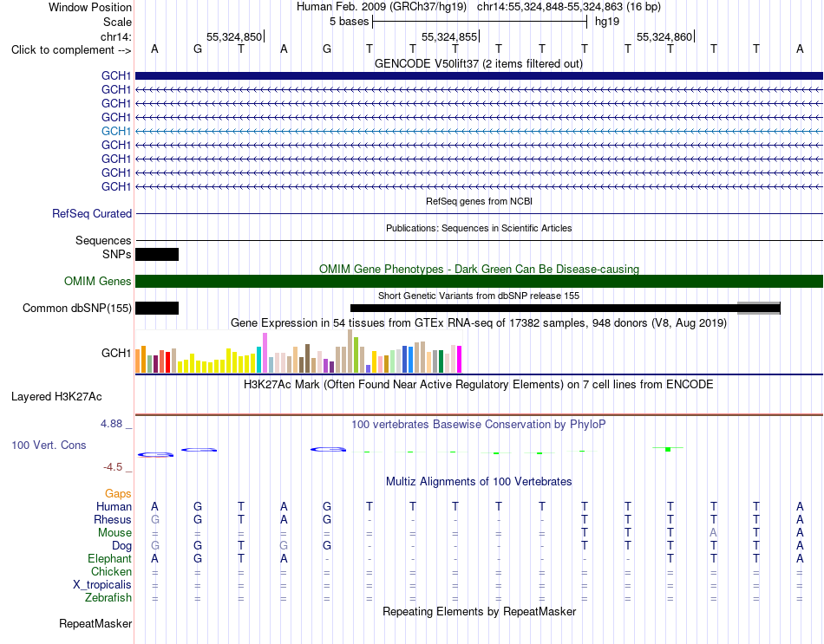This screenshot has width=824, height=644.
Task: Click the 'Mouse' species label
Action: coord(114,533)
